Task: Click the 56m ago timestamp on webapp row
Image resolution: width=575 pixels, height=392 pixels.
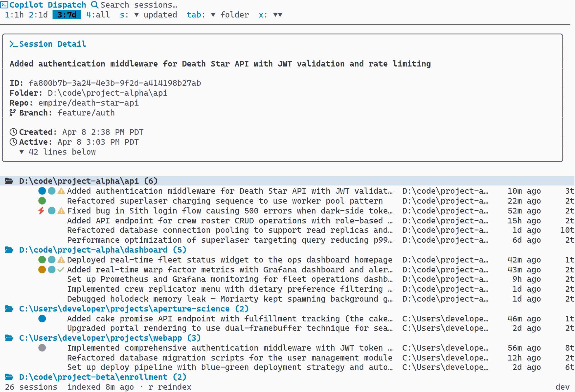Action: [x=524, y=348]
